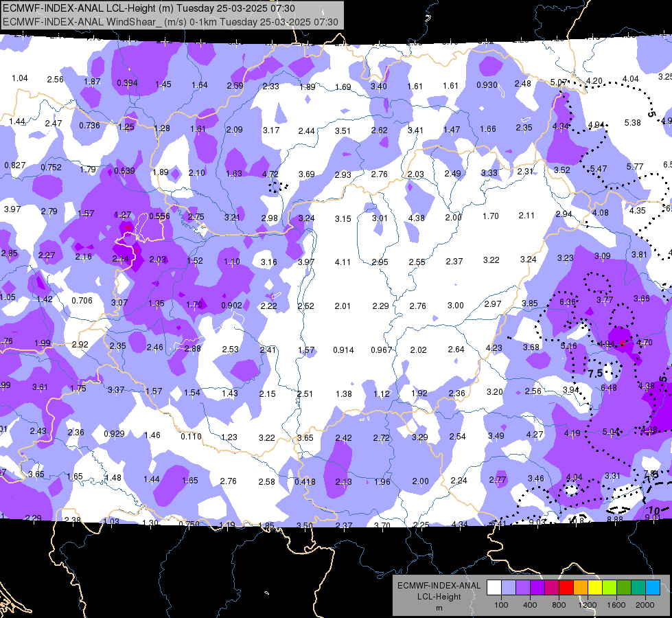This screenshot has width=672, height=618.
Task: Click the wind shear value 5.04
Action: point(611,432)
